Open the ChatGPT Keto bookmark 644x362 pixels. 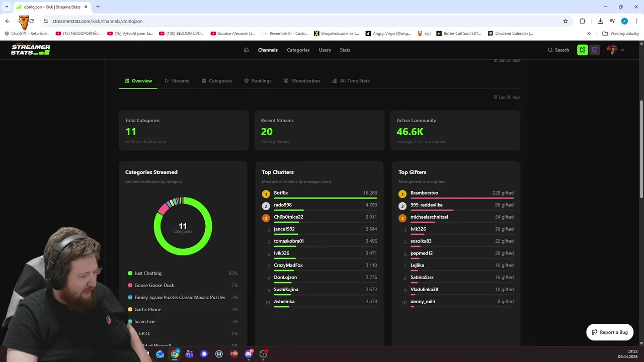coord(28,34)
